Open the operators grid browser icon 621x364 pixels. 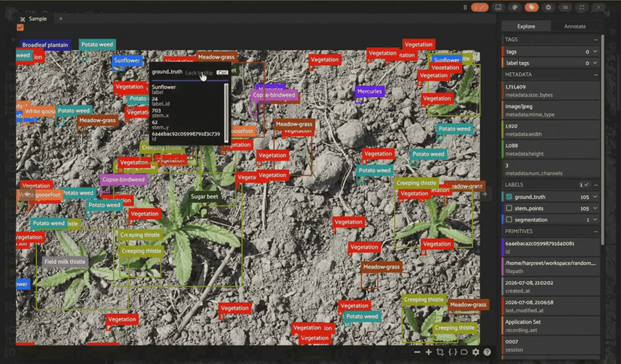click(464, 7)
